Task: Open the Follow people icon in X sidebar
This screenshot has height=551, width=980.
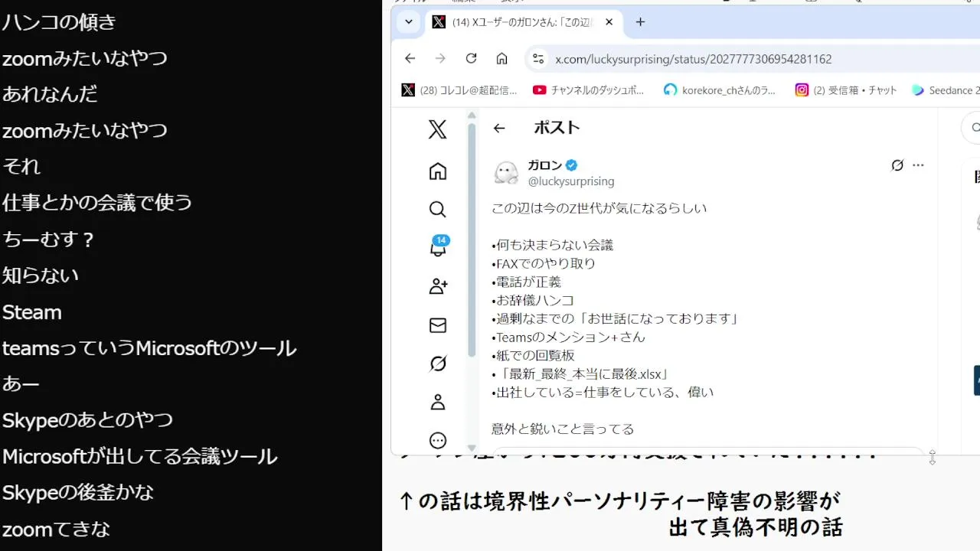Action: click(x=438, y=287)
